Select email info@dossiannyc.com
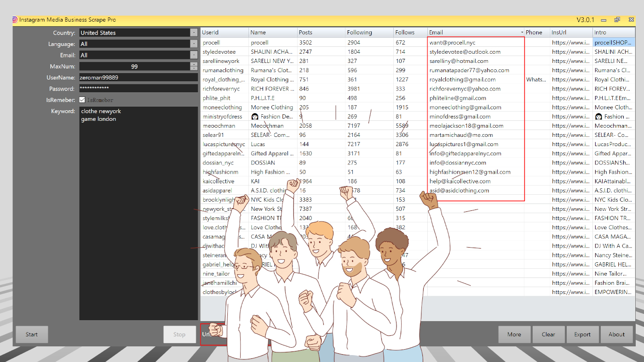The width and height of the screenshot is (644, 362). (x=458, y=163)
